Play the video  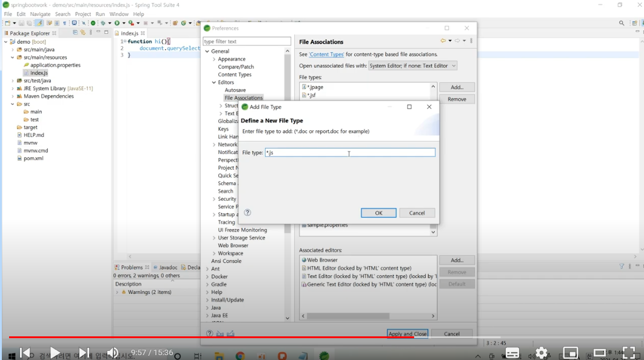[55, 353]
